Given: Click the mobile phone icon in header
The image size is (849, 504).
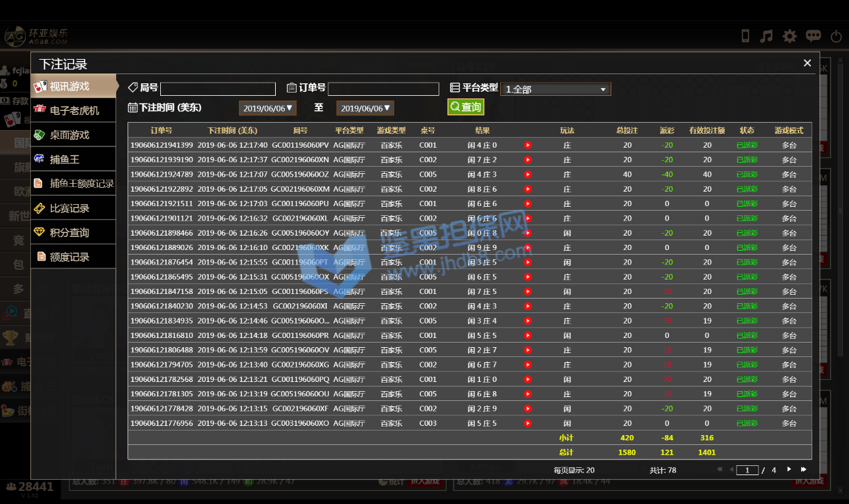Looking at the screenshot, I should (x=745, y=36).
